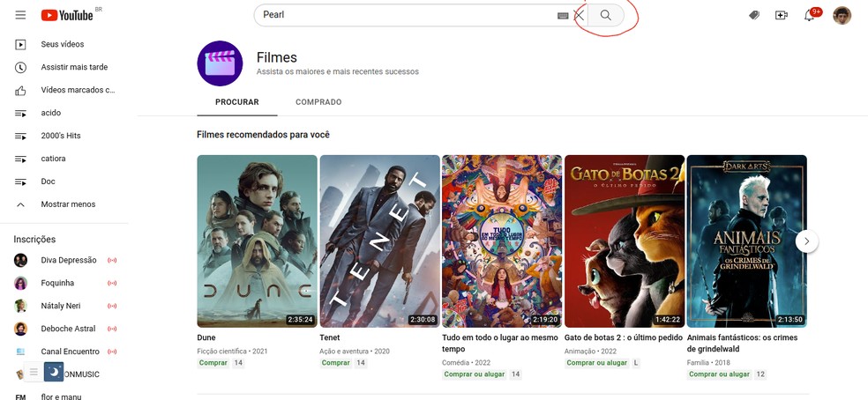Click Comprar ou alugar under Tudo em todo

475,374
